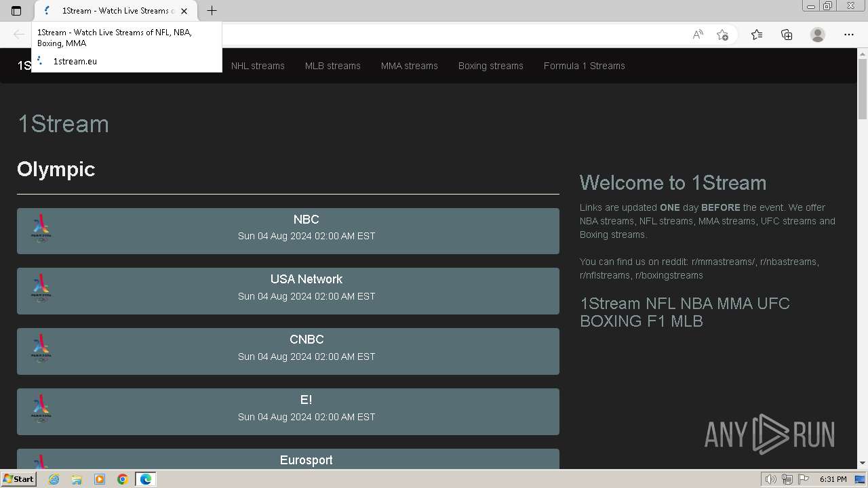Open NHL streams page

pos(258,66)
